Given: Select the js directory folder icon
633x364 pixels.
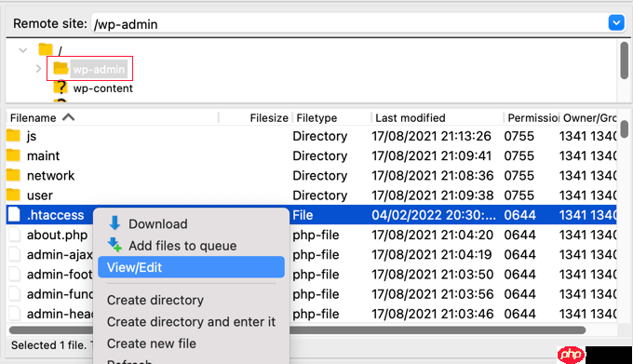Looking at the screenshot, I should point(13,136).
